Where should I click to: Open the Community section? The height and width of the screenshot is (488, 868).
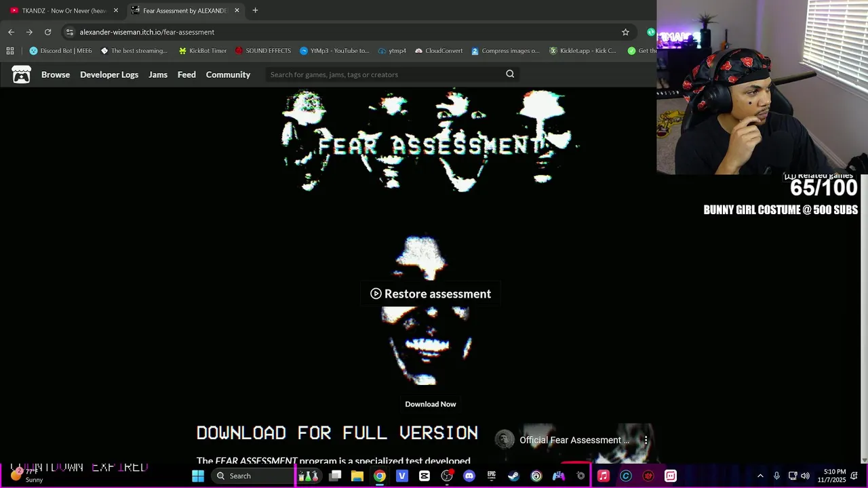(x=228, y=75)
